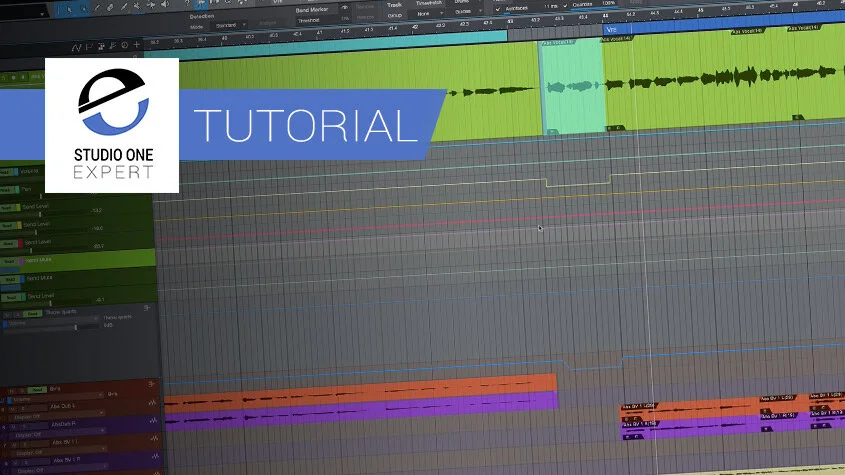The width and height of the screenshot is (845, 475).
Task: Click the Vrs marker in the marker track
Action: coord(611,29)
